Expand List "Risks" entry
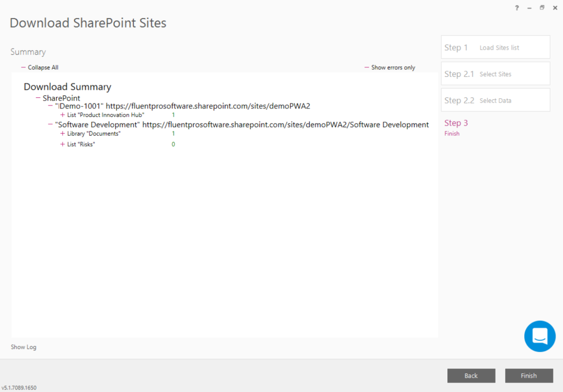This screenshot has width=563, height=392. (62, 144)
